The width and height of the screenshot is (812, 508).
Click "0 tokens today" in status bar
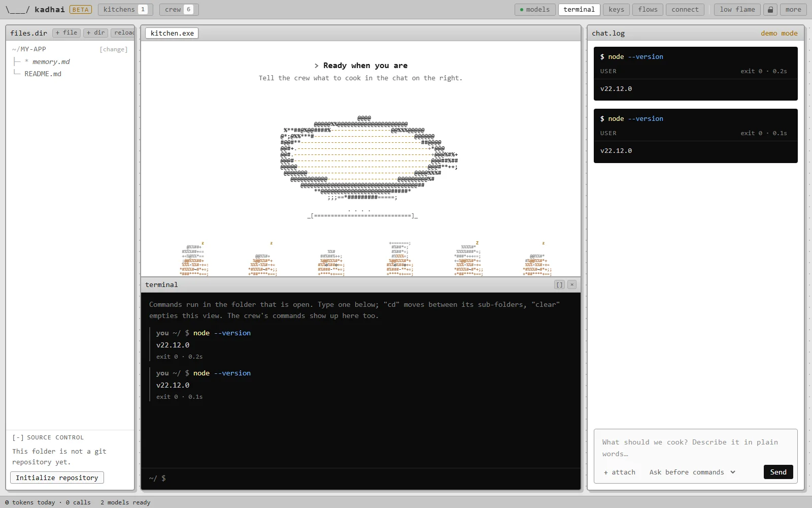coord(30,502)
